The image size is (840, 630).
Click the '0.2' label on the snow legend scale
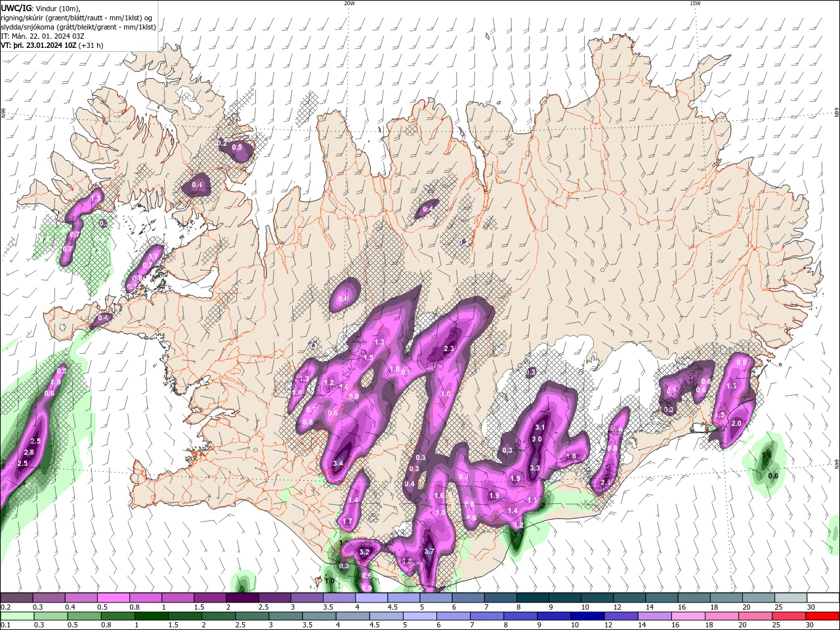coord(5,607)
